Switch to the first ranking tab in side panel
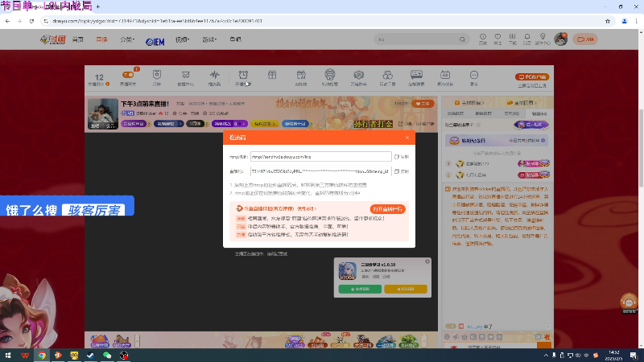This screenshot has width=644, height=362. [456, 113]
